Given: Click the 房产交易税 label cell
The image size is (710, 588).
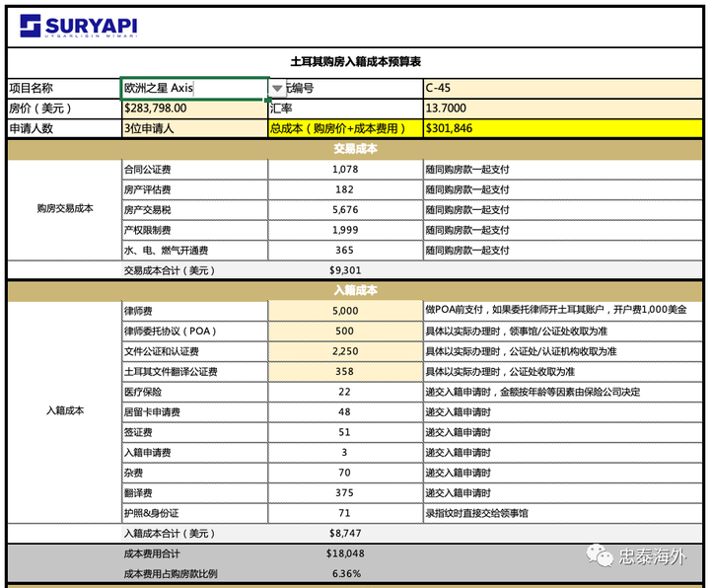Looking at the screenshot, I should [x=194, y=210].
